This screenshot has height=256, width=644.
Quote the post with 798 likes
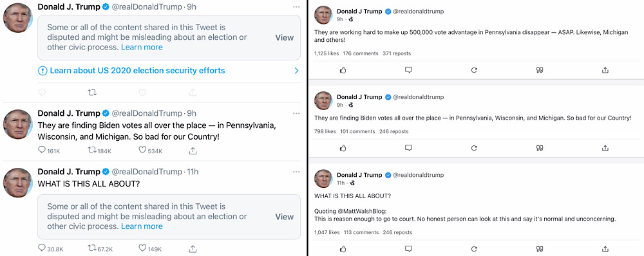click(x=540, y=148)
